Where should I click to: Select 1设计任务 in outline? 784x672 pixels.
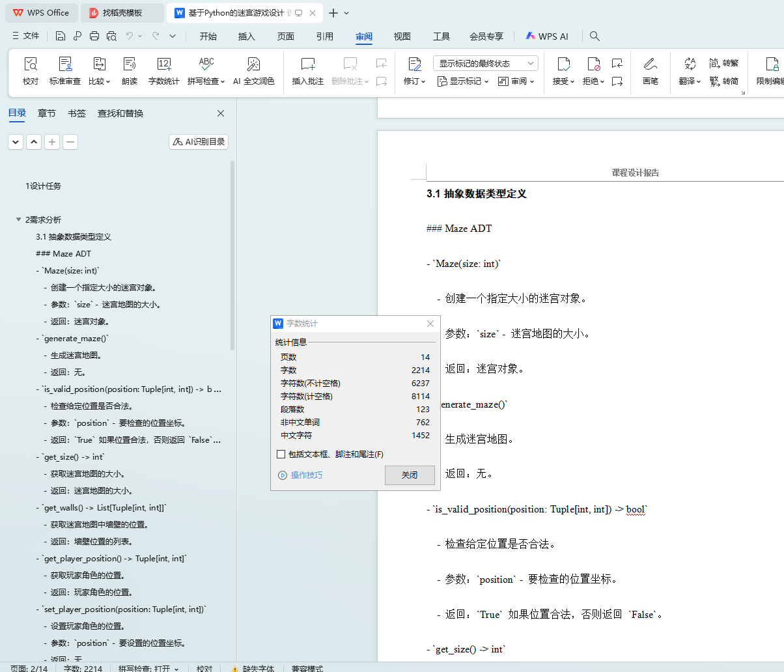[x=44, y=186]
